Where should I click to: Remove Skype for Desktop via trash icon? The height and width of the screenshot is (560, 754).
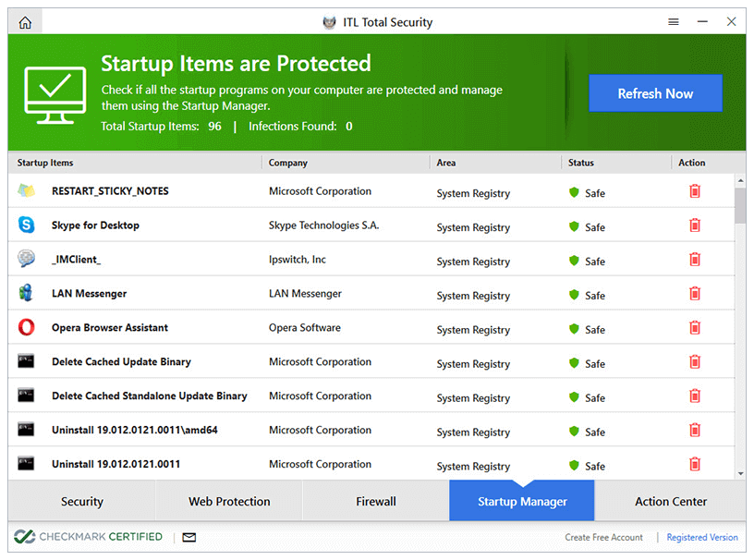[x=695, y=225]
